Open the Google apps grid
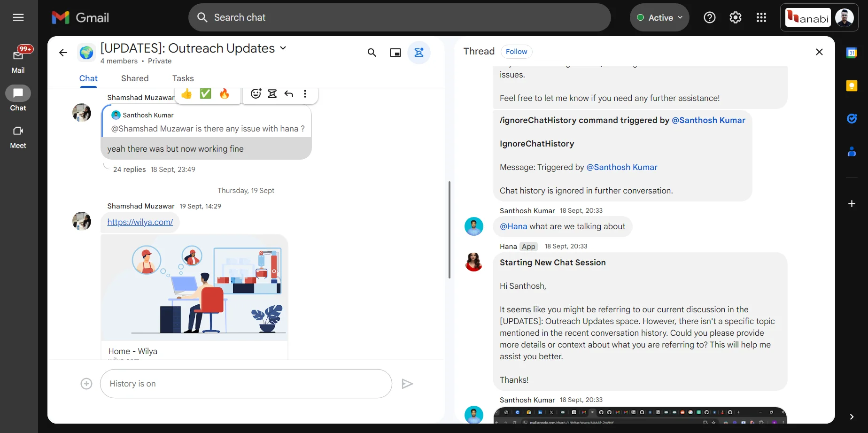Viewport: 868px width, 433px height. pos(761,17)
